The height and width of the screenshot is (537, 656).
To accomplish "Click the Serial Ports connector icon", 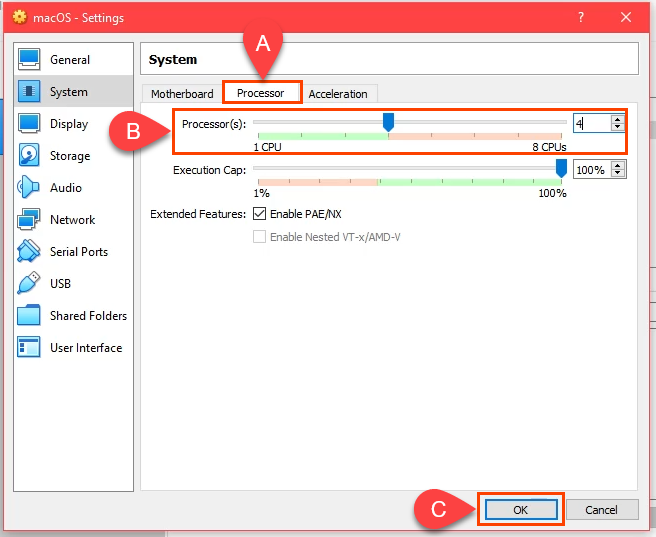I will (28, 251).
